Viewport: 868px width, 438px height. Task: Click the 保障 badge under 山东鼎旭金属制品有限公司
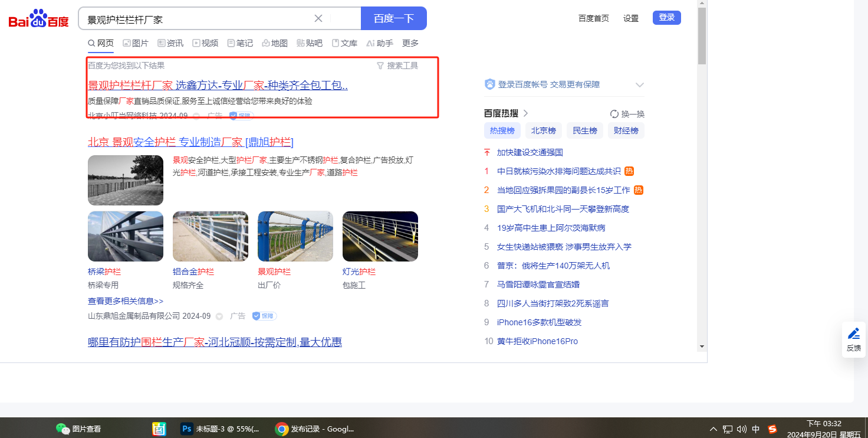tap(264, 316)
